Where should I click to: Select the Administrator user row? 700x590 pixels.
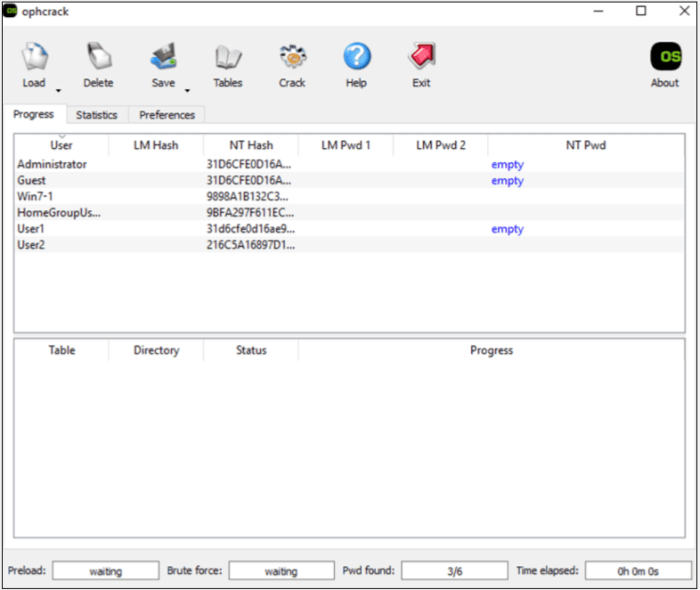(53, 165)
